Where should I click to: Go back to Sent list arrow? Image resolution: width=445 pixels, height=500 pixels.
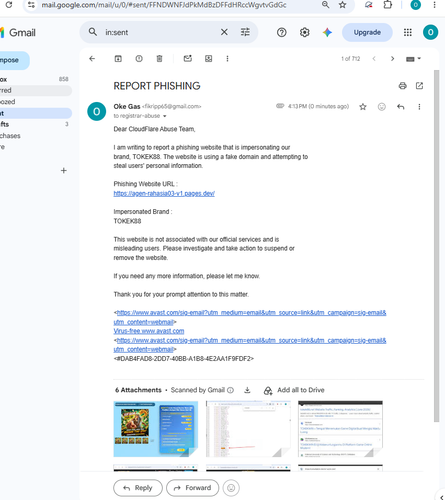pyautogui.click(x=92, y=59)
